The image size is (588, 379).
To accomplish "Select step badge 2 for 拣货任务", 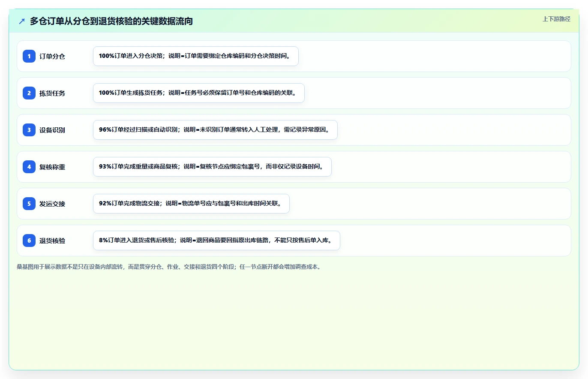I will (29, 93).
